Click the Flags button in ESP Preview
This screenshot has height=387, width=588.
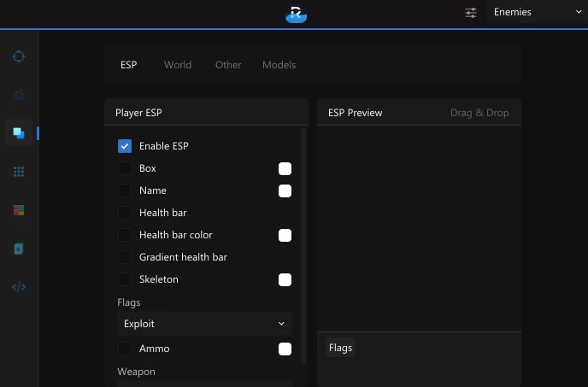340,348
